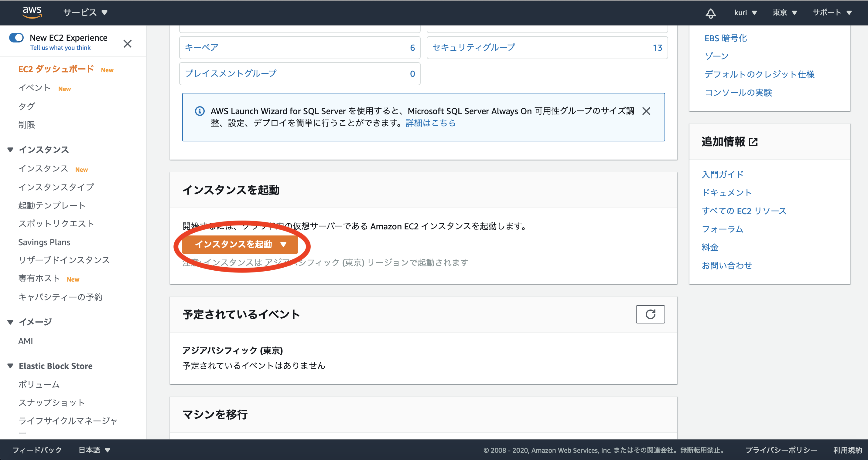Toggle the New EC2 Experience switch
Image resolution: width=868 pixels, height=460 pixels.
tap(16, 37)
